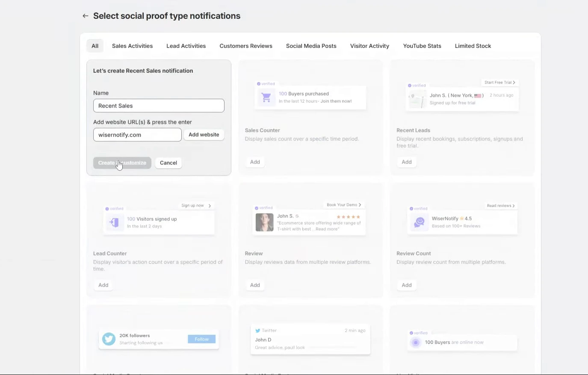This screenshot has width=588, height=375.
Task: Open the Lead Activities tab
Action: (186, 46)
